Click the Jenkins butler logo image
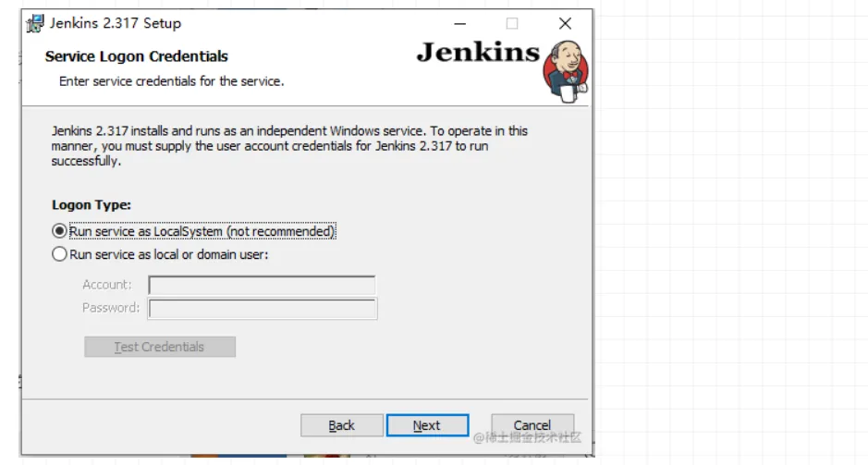 pos(565,71)
